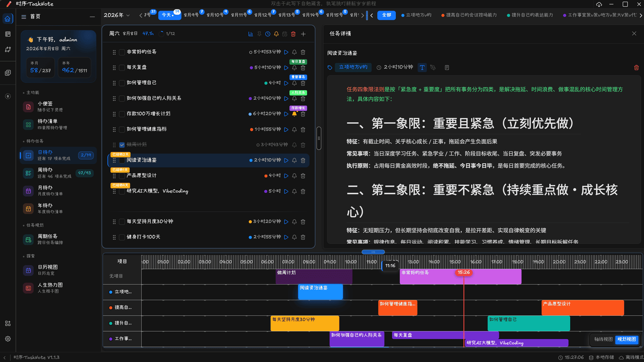Image resolution: width=644 pixels, height=362 pixels.
Task: Uncheck the completed 做周计划 task
Action: 122,145
